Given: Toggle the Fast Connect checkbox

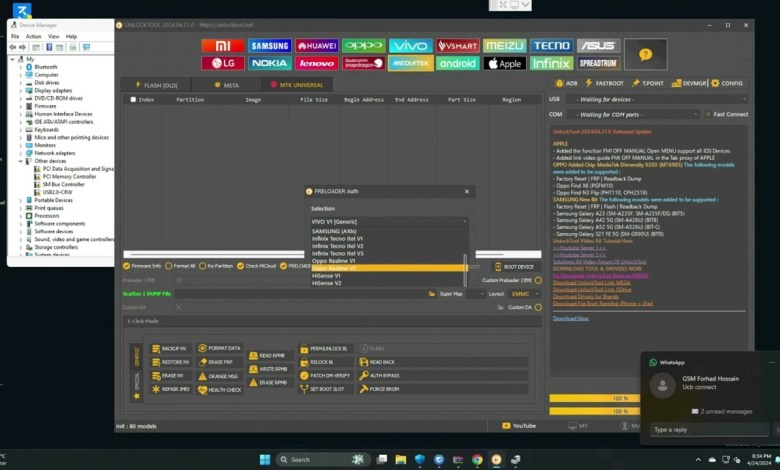Looking at the screenshot, I should (706, 114).
